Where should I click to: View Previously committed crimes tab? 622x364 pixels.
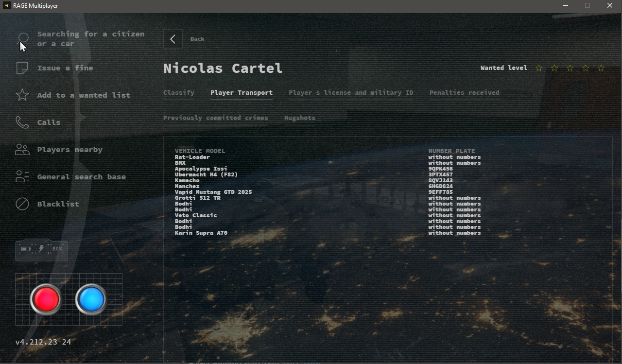pyautogui.click(x=215, y=118)
